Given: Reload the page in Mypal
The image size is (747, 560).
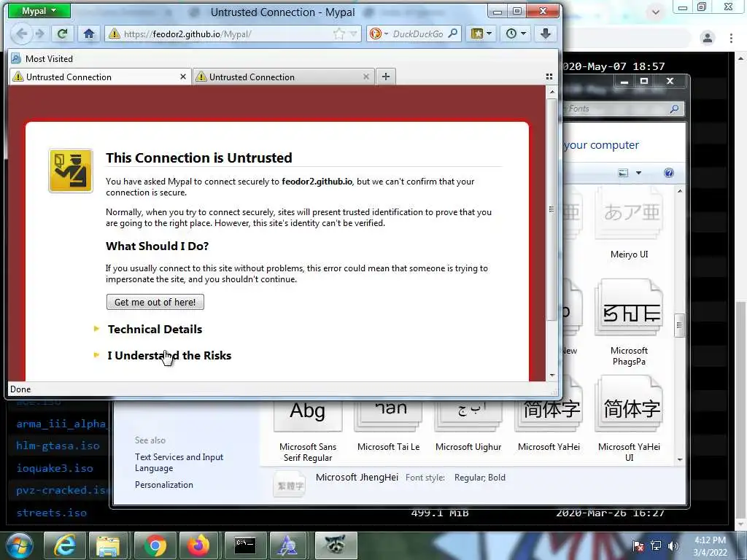Looking at the screenshot, I should coord(62,34).
